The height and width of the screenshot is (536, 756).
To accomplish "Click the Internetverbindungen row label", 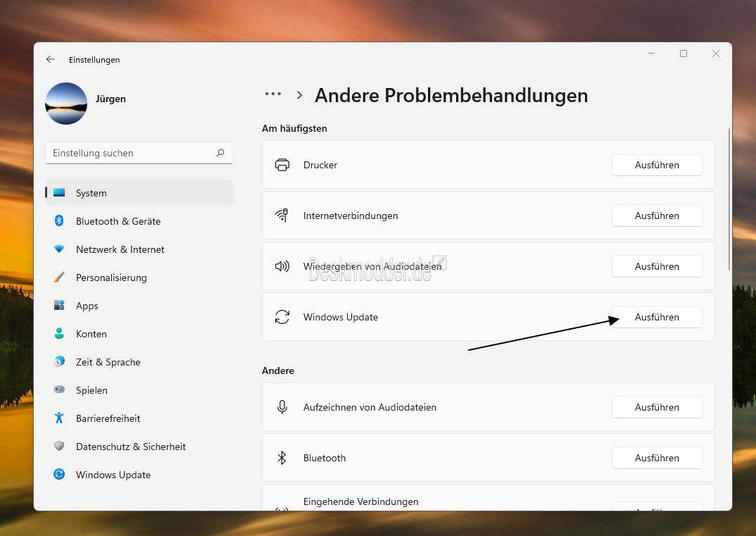I will [x=351, y=216].
